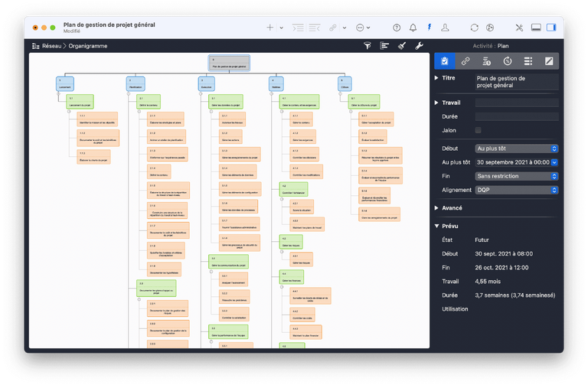
Task: Click the notifications bell icon
Action: pos(413,28)
